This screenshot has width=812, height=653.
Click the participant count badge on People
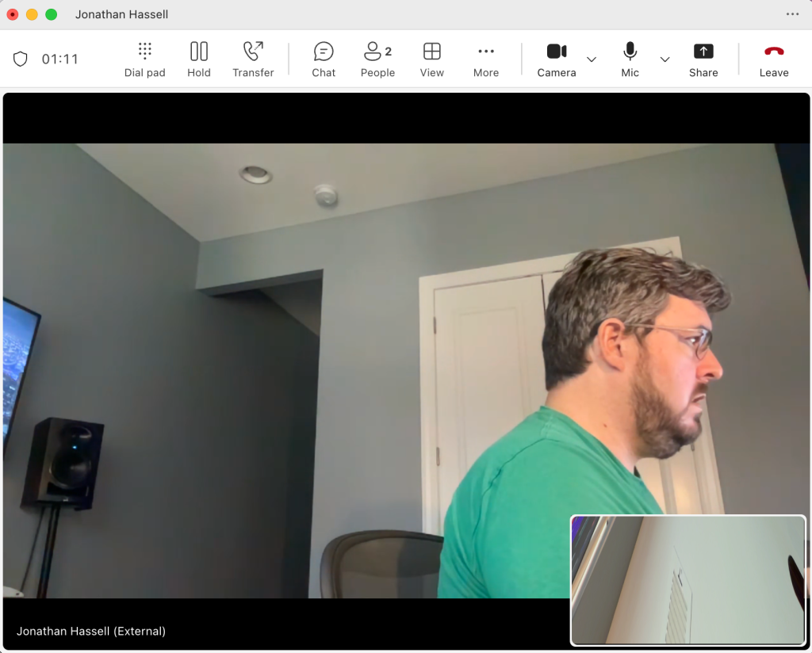tap(388, 48)
